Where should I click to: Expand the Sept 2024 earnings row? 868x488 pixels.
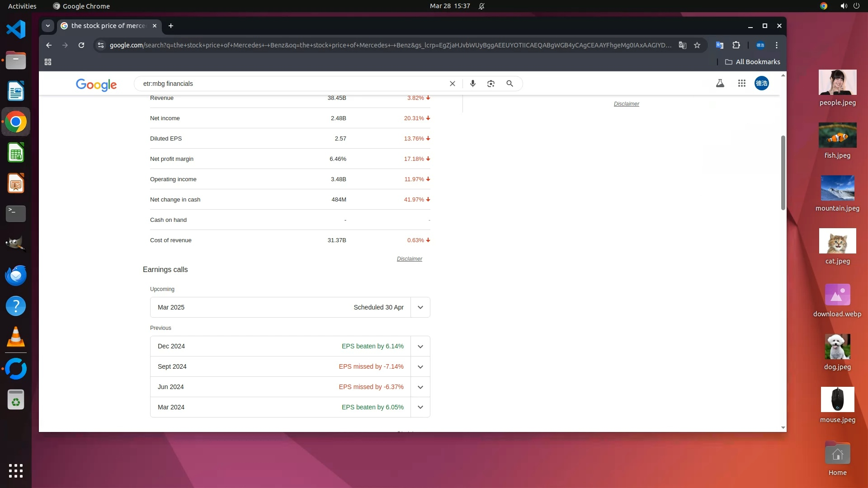click(x=420, y=367)
